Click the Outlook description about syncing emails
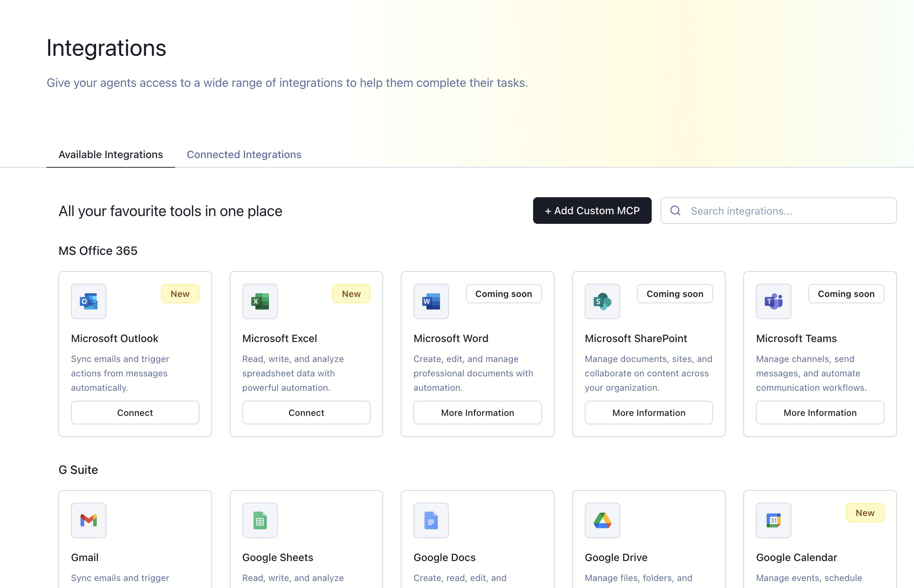Screen dimensions: 914x588 120,373
